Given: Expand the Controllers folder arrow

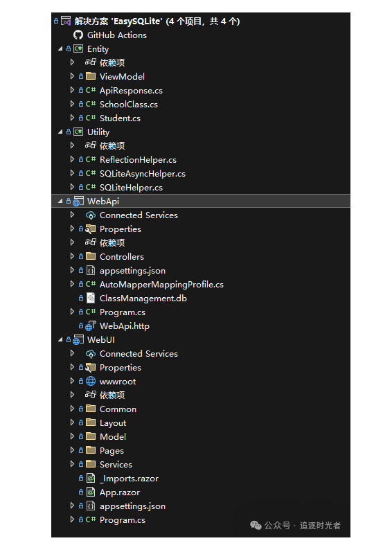Looking at the screenshot, I should pyautogui.click(x=72, y=256).
